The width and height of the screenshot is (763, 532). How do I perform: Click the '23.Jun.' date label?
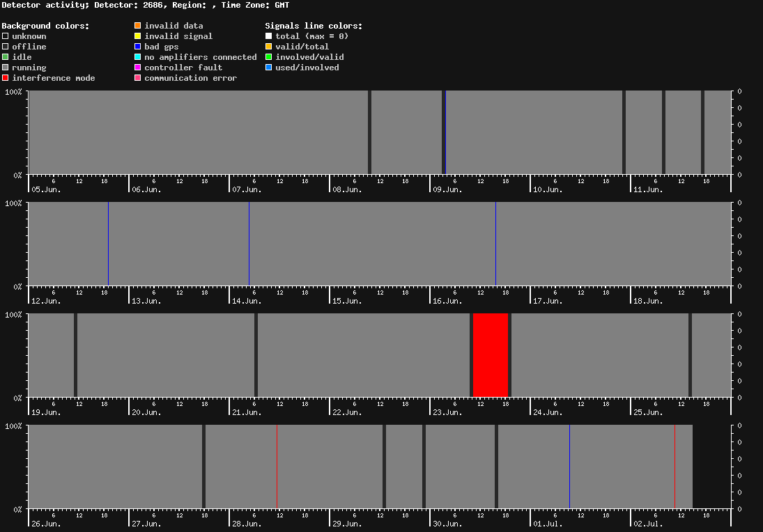pyautogui.click(x=447, y=412)
